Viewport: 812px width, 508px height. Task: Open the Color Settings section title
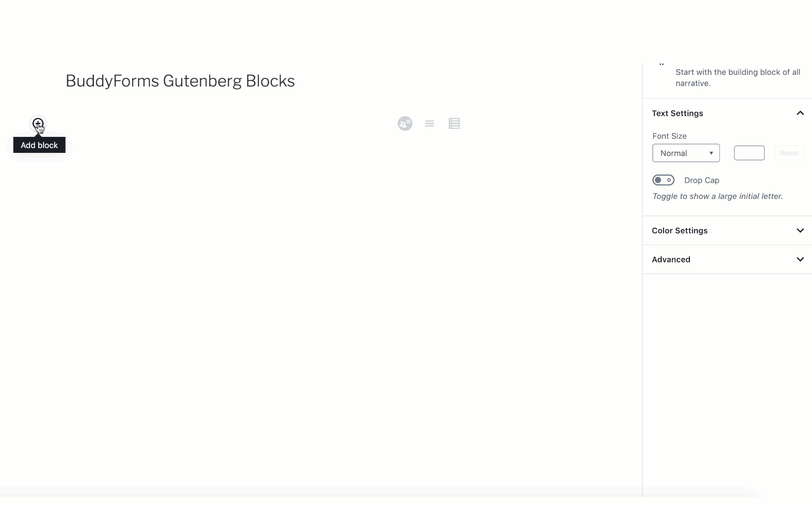coord(679,230)
